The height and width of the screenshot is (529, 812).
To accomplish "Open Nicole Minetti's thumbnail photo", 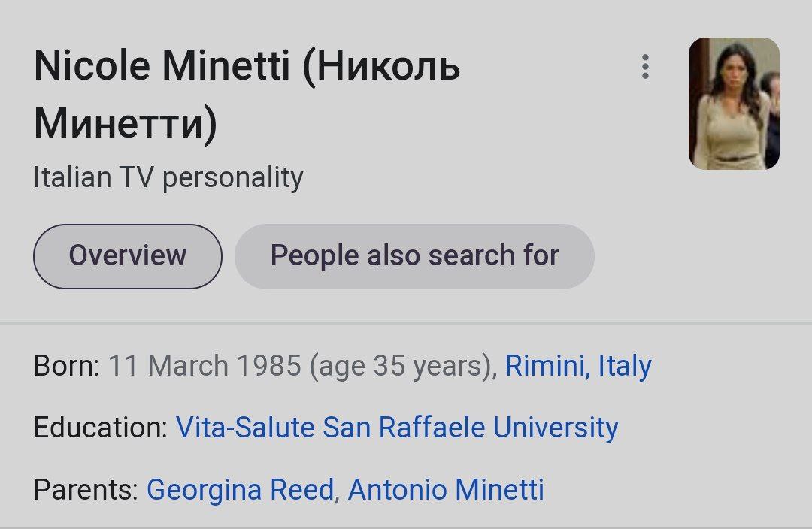I will click(x=734, y=103).
